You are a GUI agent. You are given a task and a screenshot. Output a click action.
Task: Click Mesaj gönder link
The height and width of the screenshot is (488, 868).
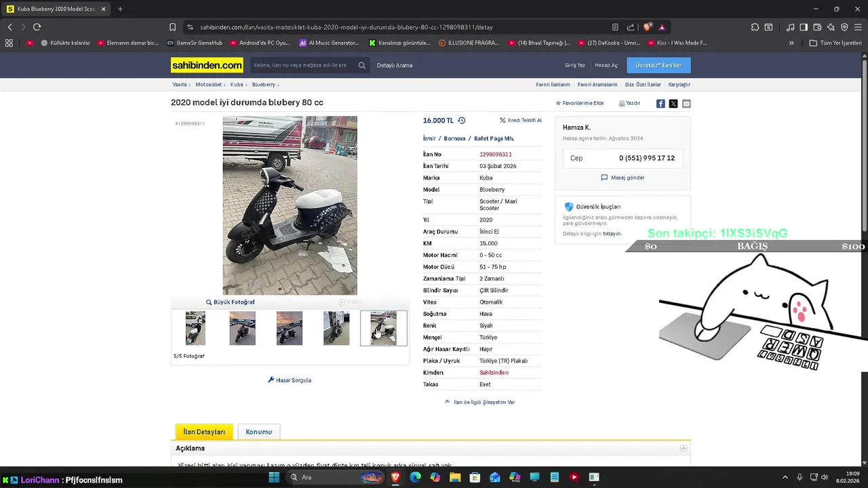[623, 178]
